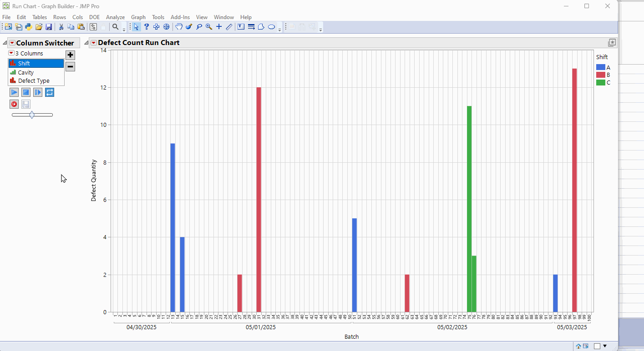
Task: Open the Analyze menu
Action: pyautogui.click(x=115, y=17)
